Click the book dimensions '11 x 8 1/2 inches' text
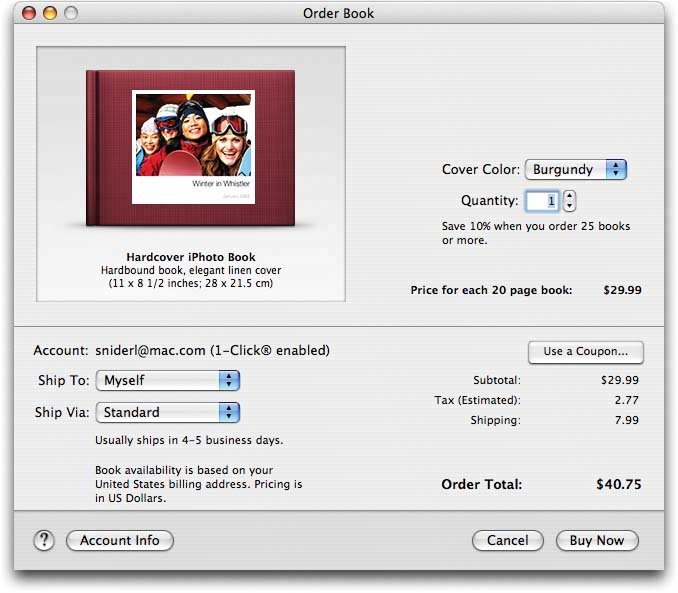The image size is (678, 593). (191, 283)
